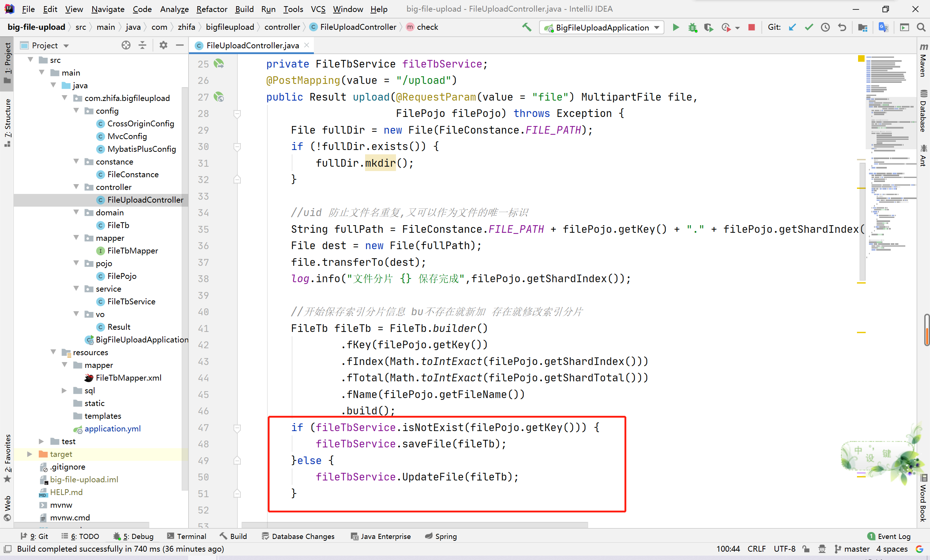Select the Refactor menu item
The width and height of the screenshot is (930, 560).
pyautogui.click(x=211, y=9)
